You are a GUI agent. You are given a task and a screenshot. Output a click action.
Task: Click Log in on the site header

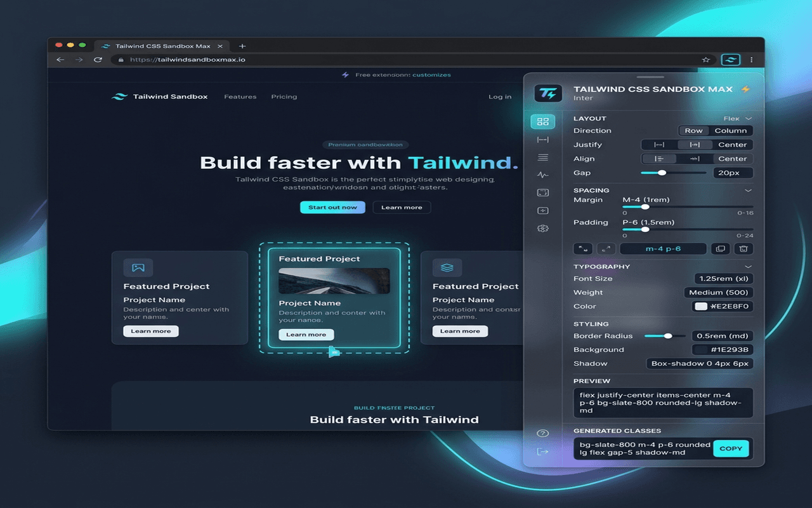click(x=500, y=97)
